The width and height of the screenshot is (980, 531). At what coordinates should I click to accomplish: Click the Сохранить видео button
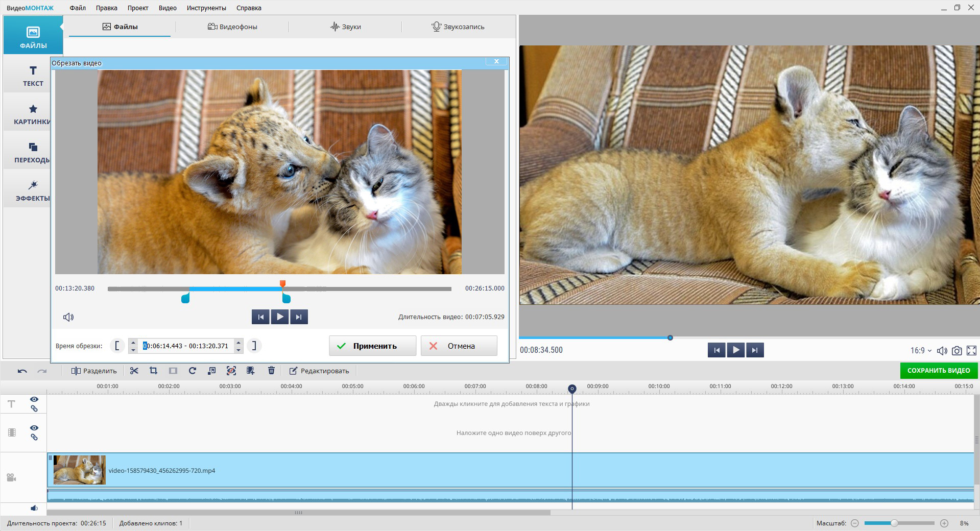pos(938,371)
